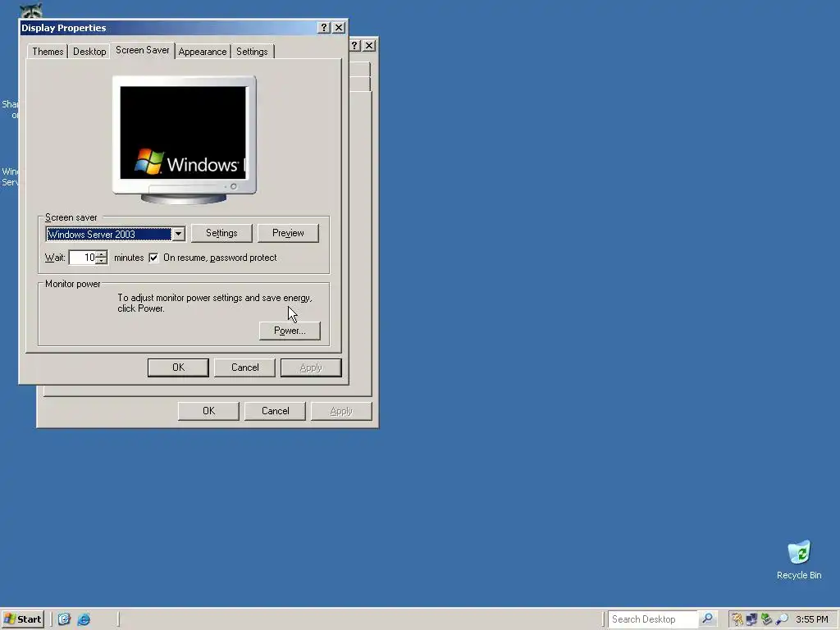The height and width of the screenshot is (630, 840).
Task: Launch Internet Explorer from Quick Launch
Action: click(x=84, y=619)
